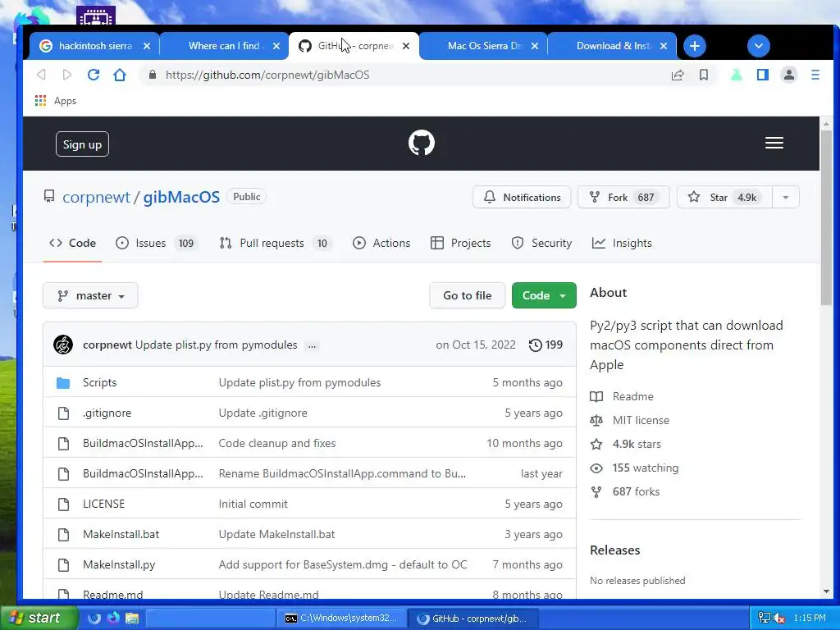Click the muted volume tray icon
Image resolution: width=840 pixels, height=630 pixels.
click(779, 619)
